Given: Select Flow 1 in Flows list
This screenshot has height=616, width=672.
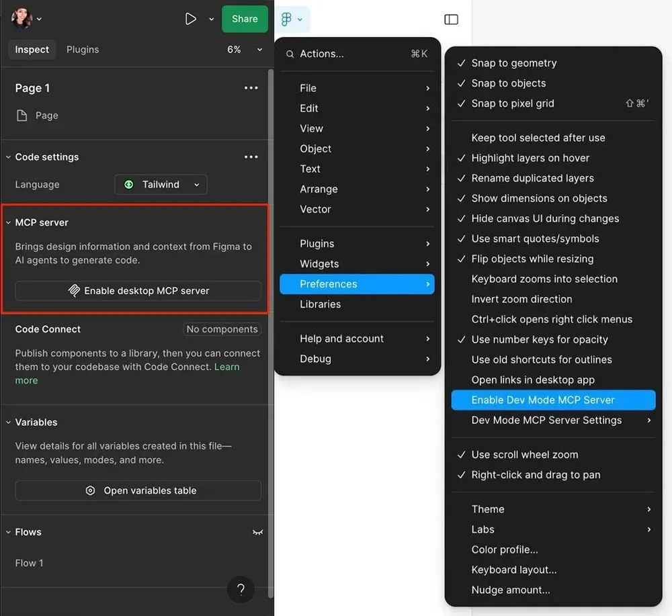Looking at the screenshot, I should coord(29,564).
